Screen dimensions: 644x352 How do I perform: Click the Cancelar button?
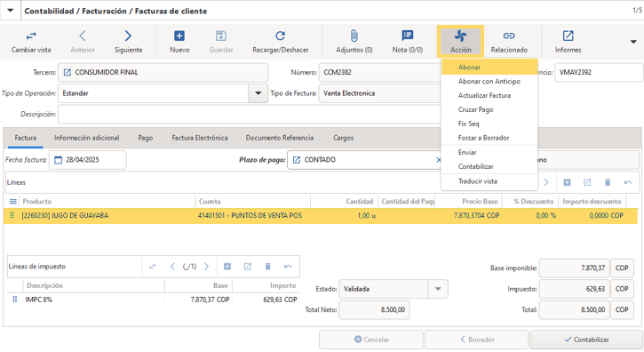[371, 340]
